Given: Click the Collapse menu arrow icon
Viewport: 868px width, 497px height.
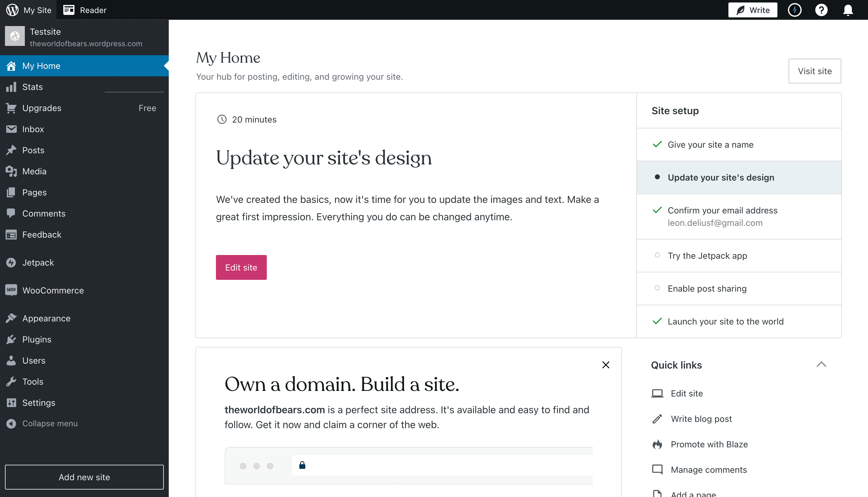Looking at the screenshot, I should [11, 423].
